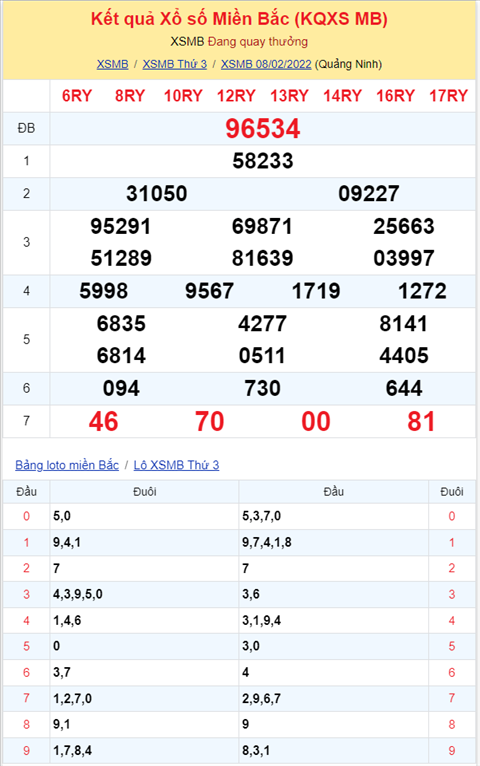Image resolution: width=480 pixels, height=766 pixels.
Task: Select fifth prize number 6835
Action: click(121, 324)
